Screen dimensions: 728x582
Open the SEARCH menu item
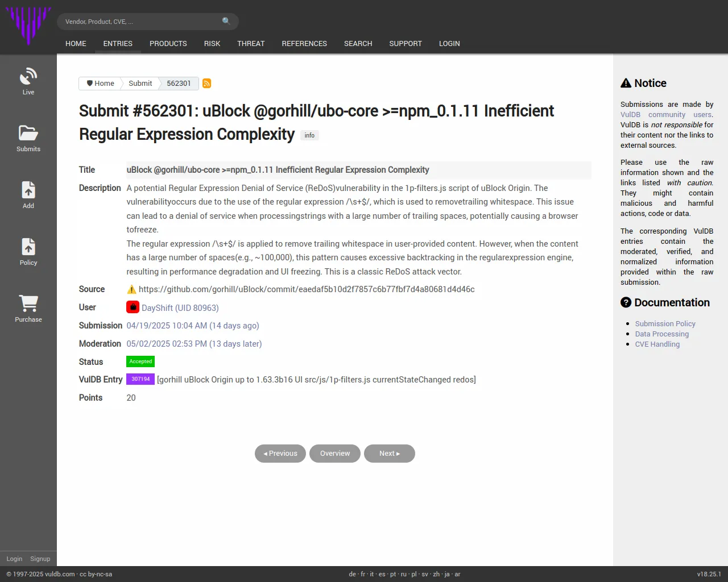point(358,44)
